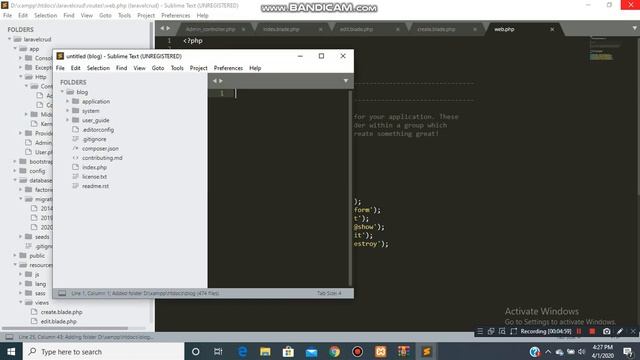Expand the public folder in the laravelcrud sidebar

pos(15,256)
